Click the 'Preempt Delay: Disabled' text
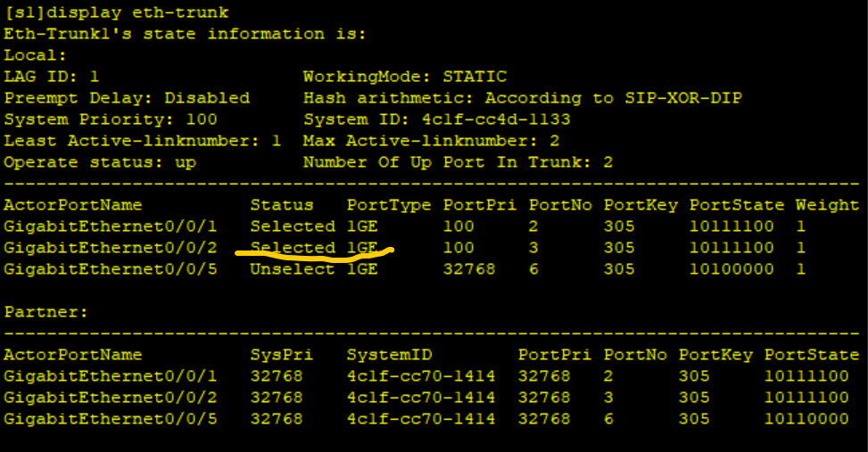Viewport: 868px width, 452px height. (x=127, y=98)
